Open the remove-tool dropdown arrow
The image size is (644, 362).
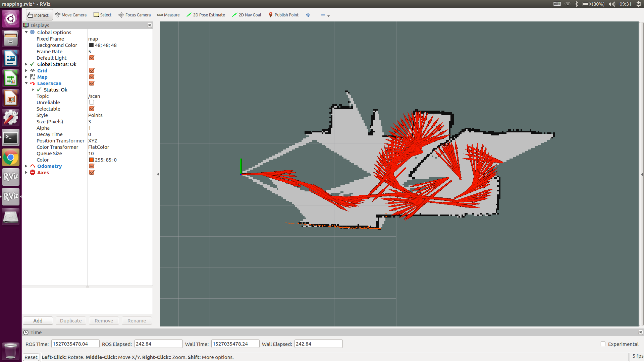(x=329, y=16)
